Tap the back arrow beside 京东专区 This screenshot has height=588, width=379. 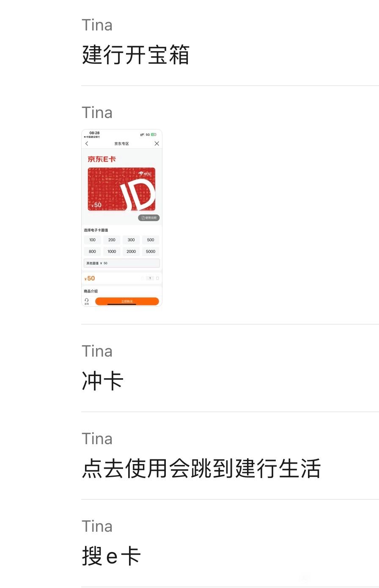(87, 144)
